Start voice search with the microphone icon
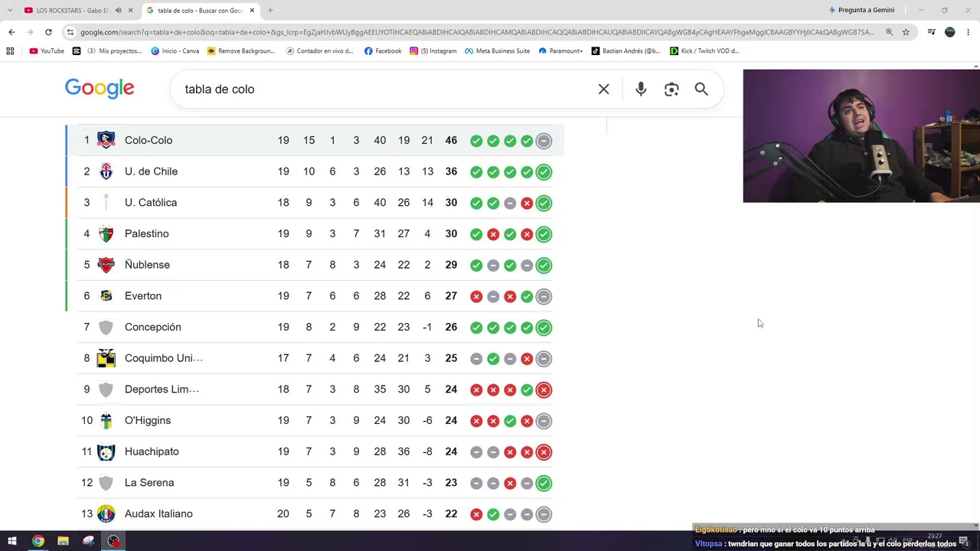 (x=641, y=90)
